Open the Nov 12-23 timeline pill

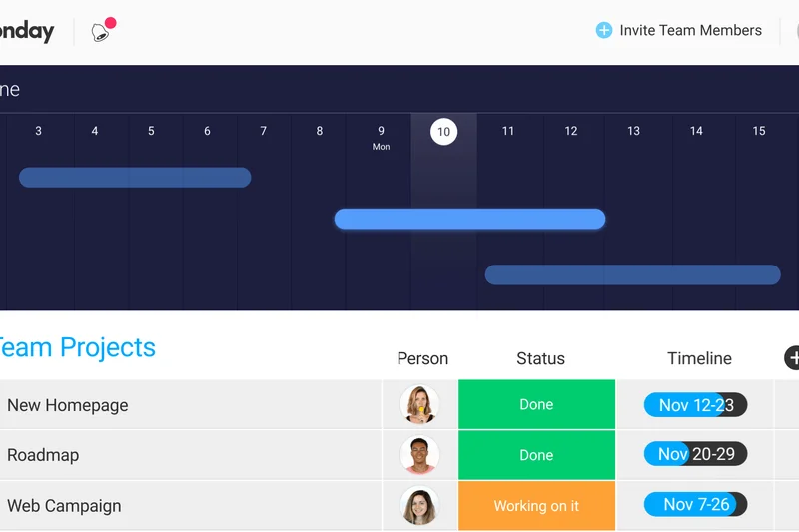695,405
